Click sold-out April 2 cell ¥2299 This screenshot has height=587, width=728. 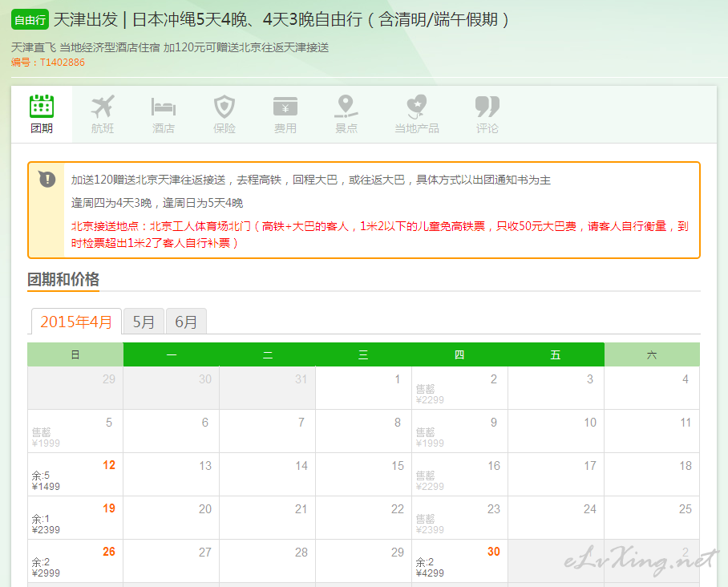[459, 388]
